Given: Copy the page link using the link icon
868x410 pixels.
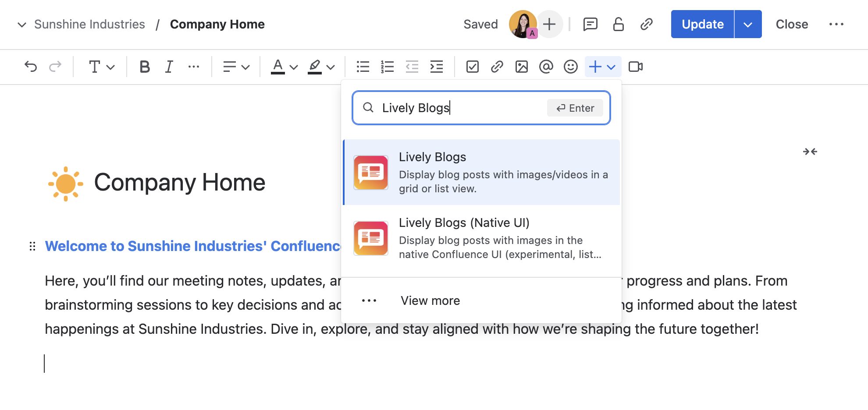Looking at the screenshot, I should tap(646, 24).
